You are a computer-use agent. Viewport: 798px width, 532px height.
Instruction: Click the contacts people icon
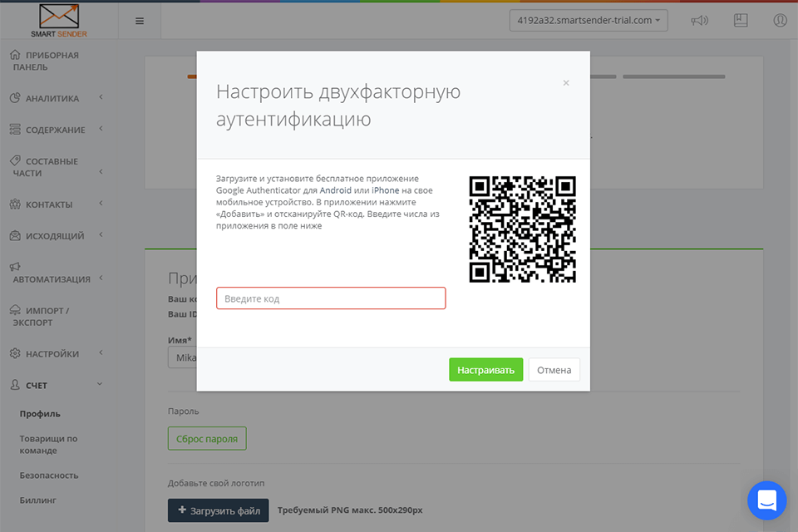pos(15,204)
